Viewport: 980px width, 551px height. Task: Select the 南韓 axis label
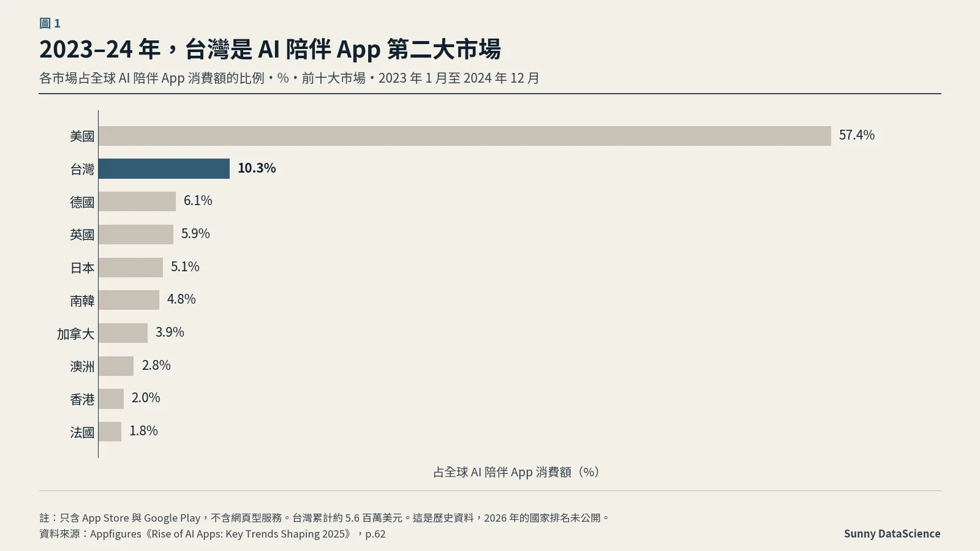tap(82, 301)
